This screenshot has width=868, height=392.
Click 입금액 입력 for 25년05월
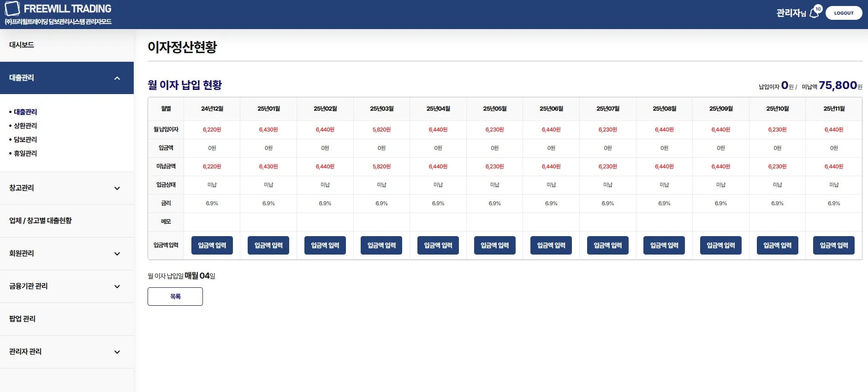495,245
